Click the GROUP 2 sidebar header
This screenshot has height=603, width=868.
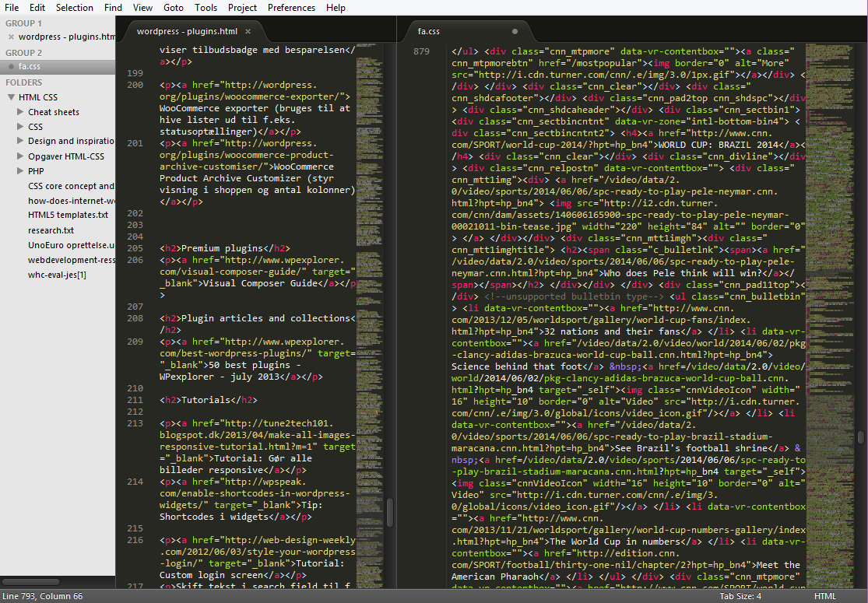coord(24,53)
